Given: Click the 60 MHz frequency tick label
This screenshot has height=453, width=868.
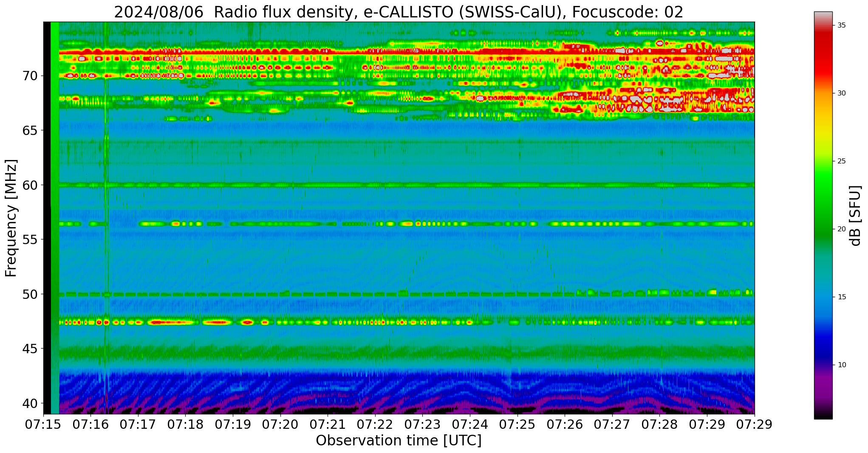Looking at the screenshot, I should pyautogui.click(x=30, y=185).
